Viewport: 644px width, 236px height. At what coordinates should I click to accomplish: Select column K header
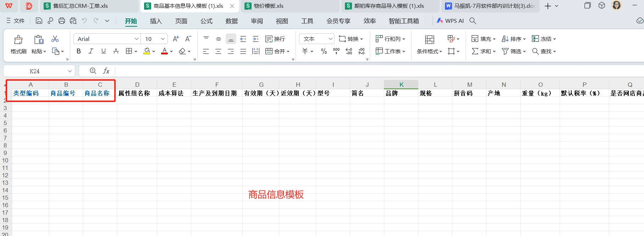(x=401, y=85)
